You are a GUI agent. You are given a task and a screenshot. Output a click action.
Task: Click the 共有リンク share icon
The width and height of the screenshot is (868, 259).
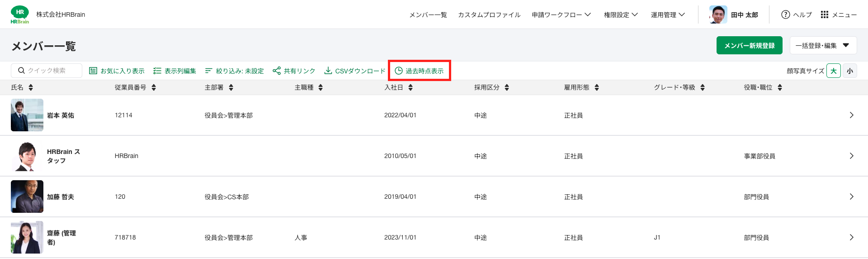[277, 71]
